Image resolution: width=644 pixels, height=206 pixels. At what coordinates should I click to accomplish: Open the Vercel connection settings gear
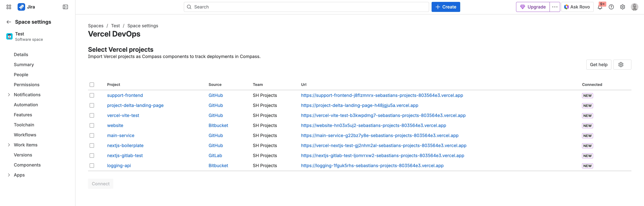(622, 64)
